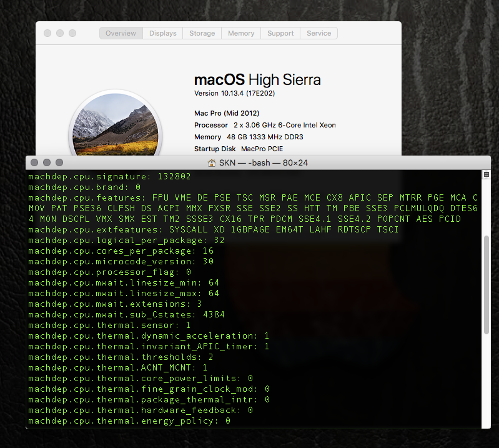
Task: Click the microcode_version: 30 line
Action: tap(121, 261)
